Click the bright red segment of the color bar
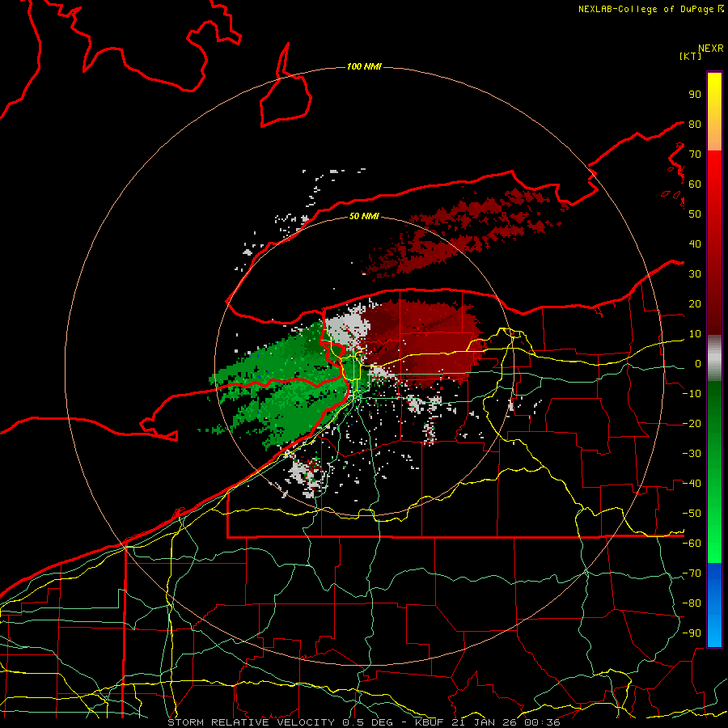The height and width of the screenshot is (728, 728). (x=714, y=176)
